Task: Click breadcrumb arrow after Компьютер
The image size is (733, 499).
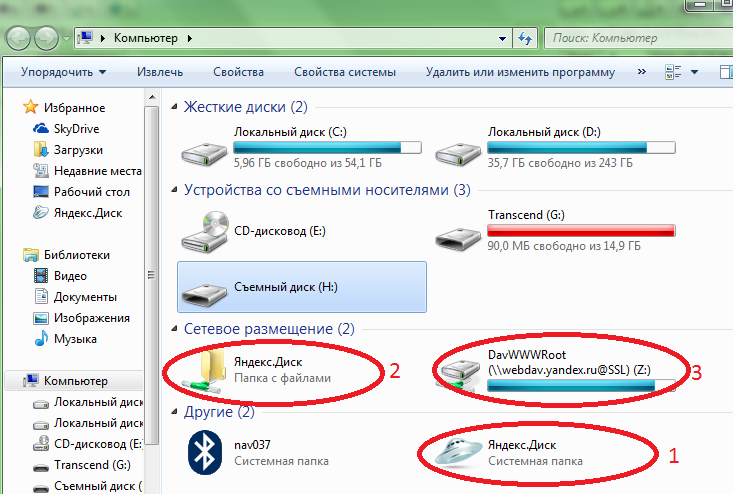Action: [189, 38]
